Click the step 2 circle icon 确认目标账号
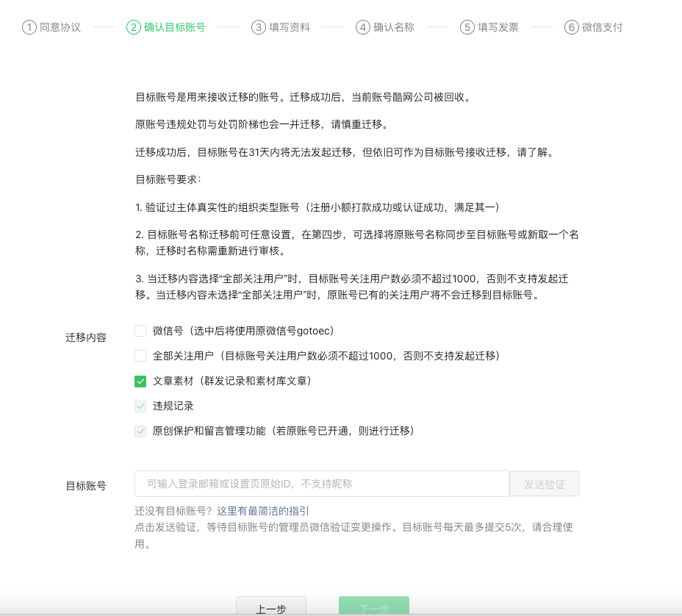The width and height of the screenshot is (682, 616). coord(134,27)
